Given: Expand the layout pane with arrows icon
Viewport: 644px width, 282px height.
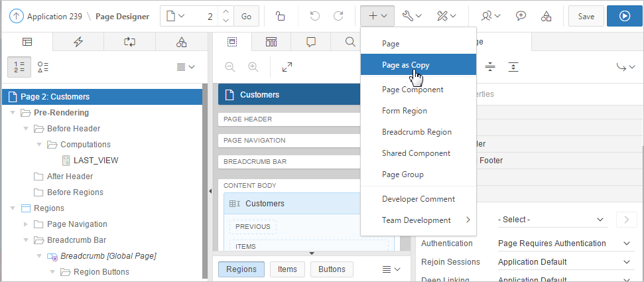Looking at the screenshot, I should tap(287, 67).
